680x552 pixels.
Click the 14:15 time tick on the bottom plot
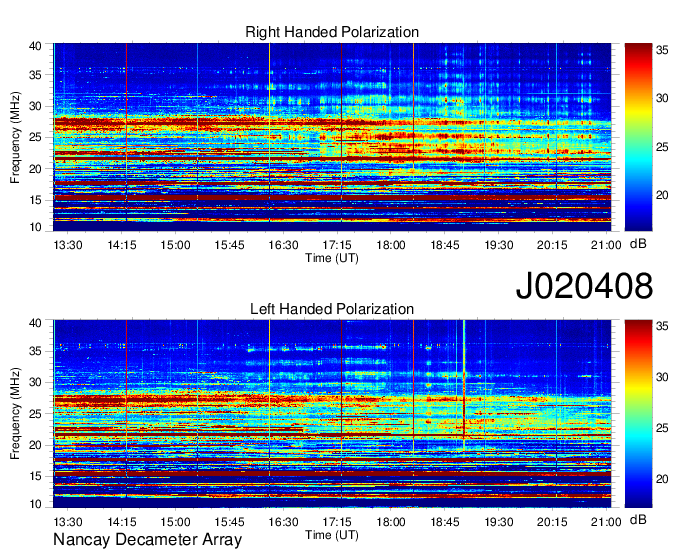tap(122, 522)
